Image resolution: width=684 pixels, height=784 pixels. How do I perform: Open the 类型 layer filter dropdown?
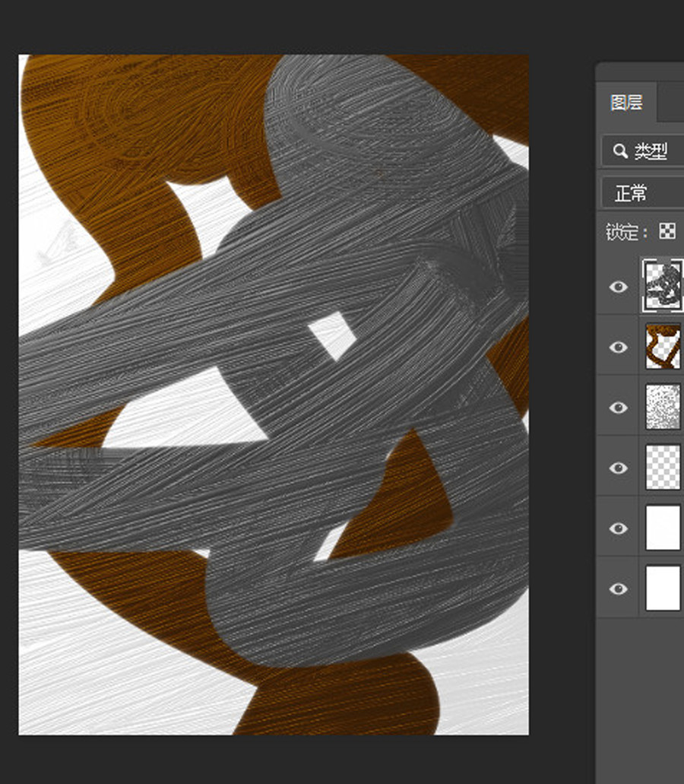(x=643, y=151)
